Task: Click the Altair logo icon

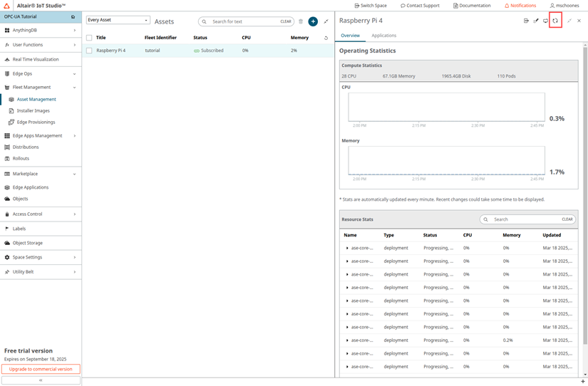Action: click(6, 6)
